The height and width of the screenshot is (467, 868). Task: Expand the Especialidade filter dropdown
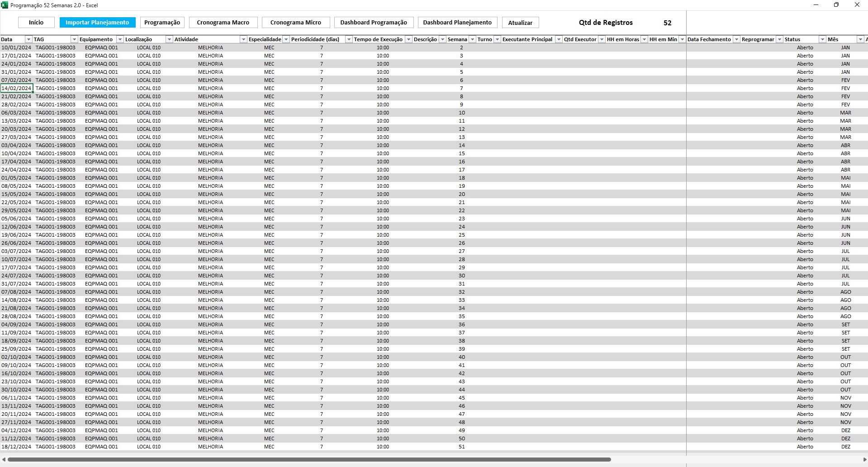pyautogui.click(x=286, y=39)
